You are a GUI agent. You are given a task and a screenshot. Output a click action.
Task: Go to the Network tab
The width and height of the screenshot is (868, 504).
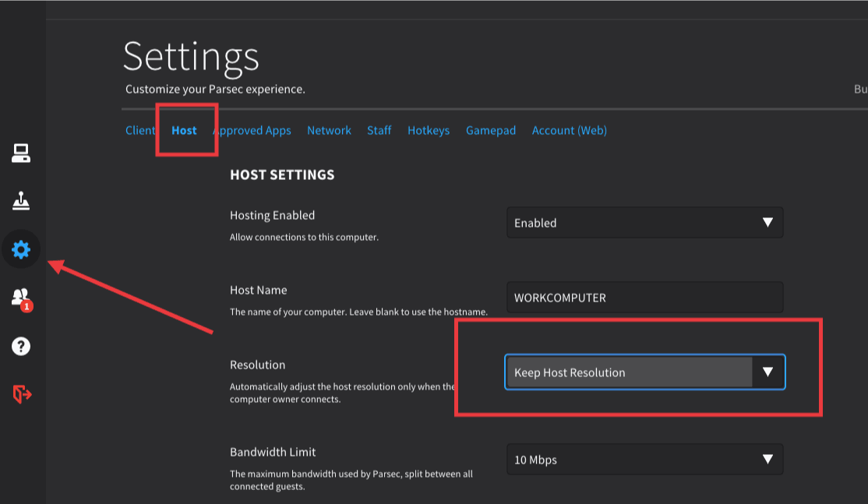tap(329, 130)
